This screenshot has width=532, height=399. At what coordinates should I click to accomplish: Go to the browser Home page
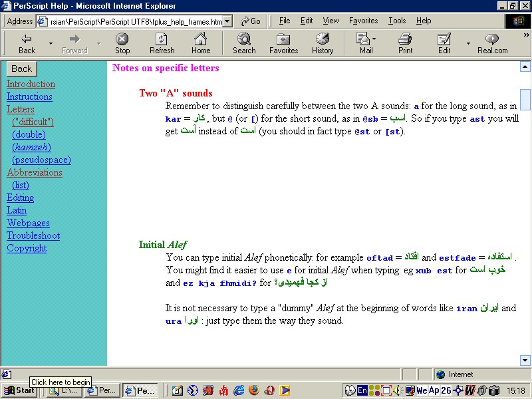pos(201,41)
